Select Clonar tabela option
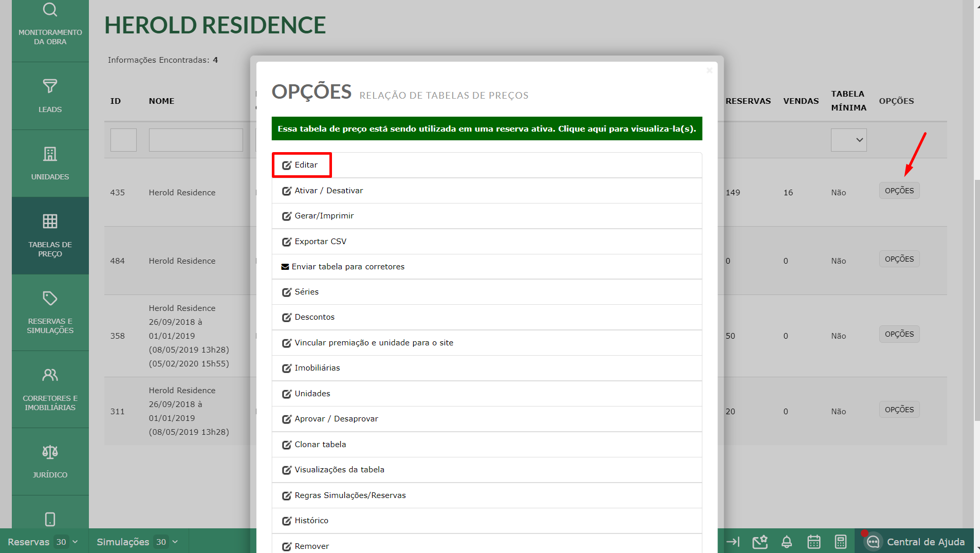Viewport: 980px width, 553px height. (x=487, y=445)
